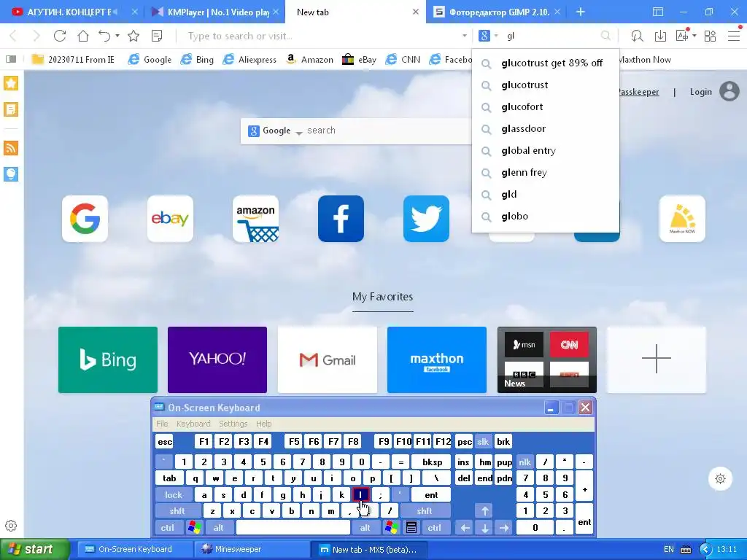The height and width of the screenshot is (560, 747).
Task: Toggle the right shft key on keyboard
Action: pyautogui.click(x=424, y=511)
